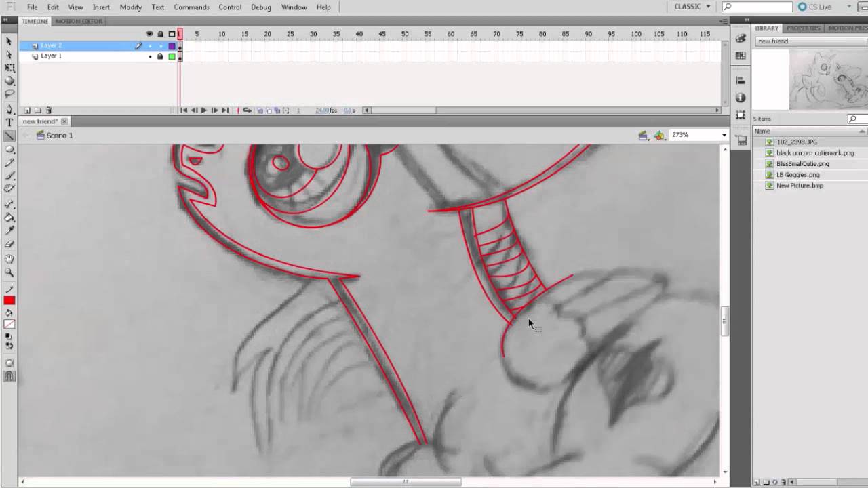Open the CLASSIC workspace dropdown
Screen dimensions: 868x488
[x=692, y=7]
